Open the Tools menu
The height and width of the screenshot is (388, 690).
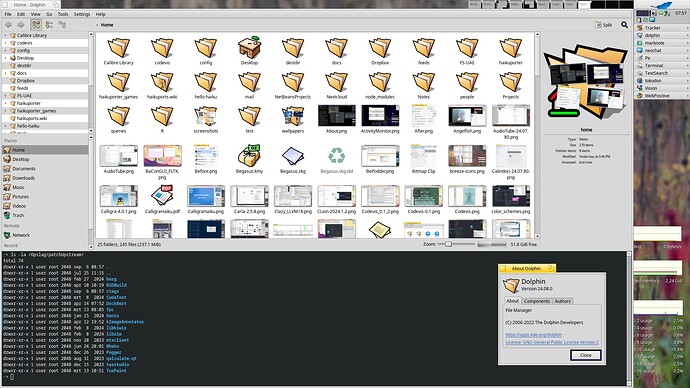63,14
